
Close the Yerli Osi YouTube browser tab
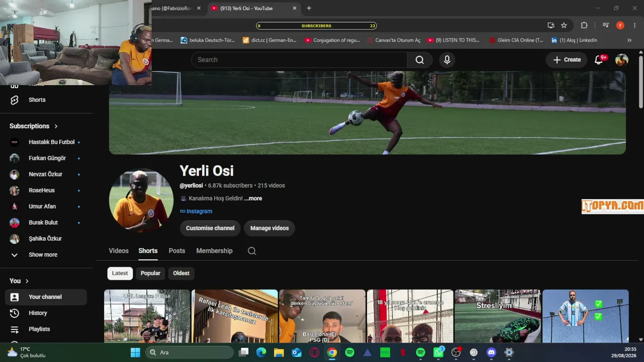[x=295, y=8]
